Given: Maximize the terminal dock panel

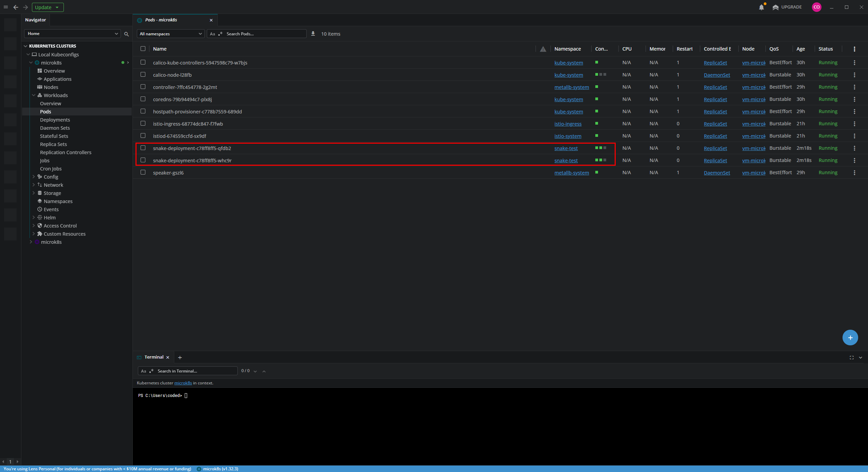Looking at the screenshot, I should point(851,357).
